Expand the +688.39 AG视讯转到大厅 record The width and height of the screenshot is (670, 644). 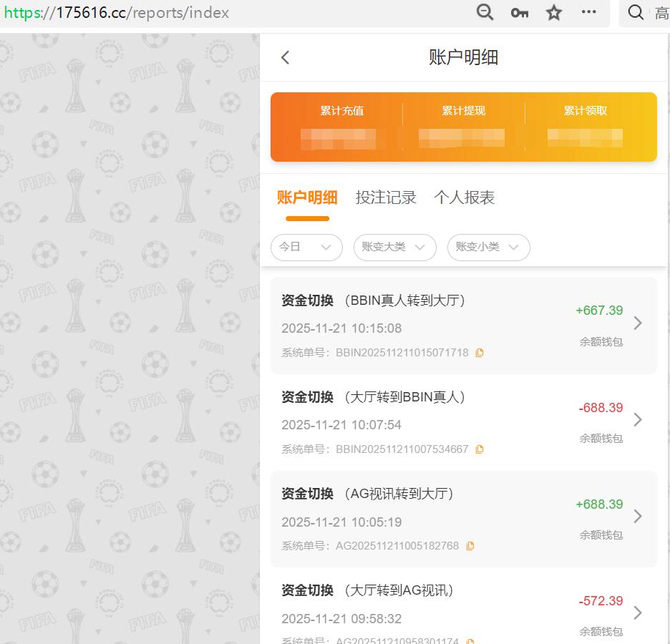click(639, 516)
